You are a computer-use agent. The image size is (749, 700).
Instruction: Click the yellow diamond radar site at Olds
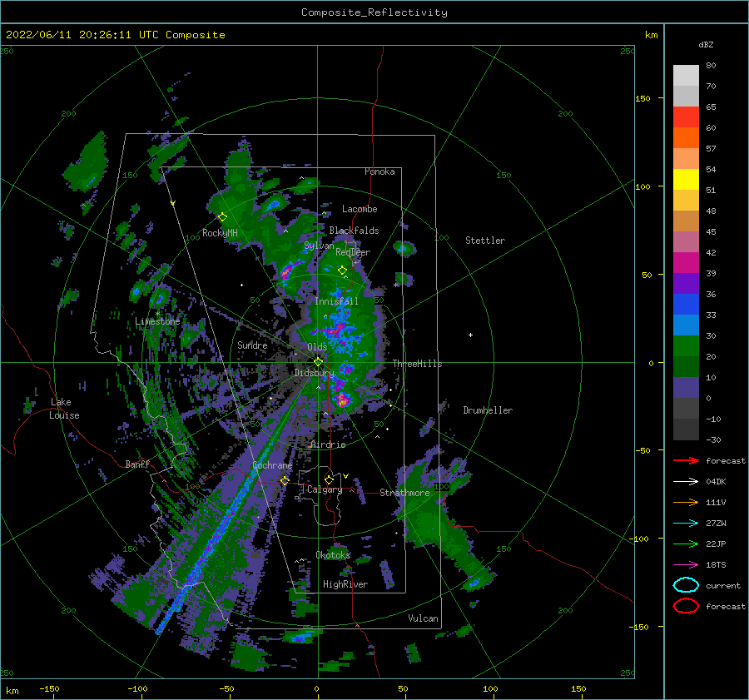tap(318, 362)
